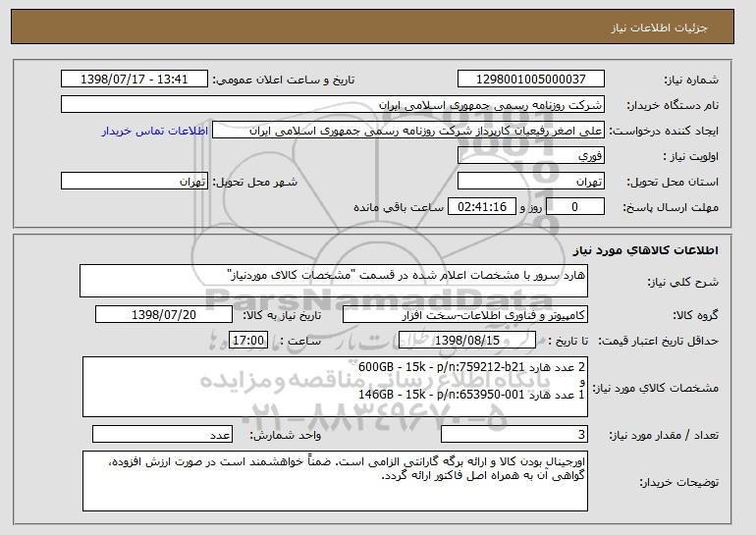Select the label شرح کلی نیاز

point(682,283)
